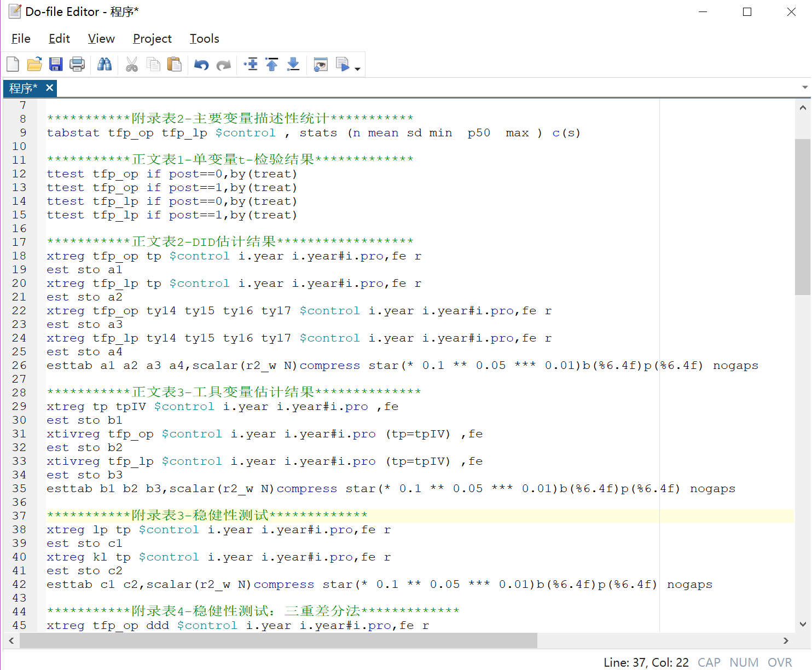Jump to the next bookmark
The image size is (812, 670).
(293, 65)
